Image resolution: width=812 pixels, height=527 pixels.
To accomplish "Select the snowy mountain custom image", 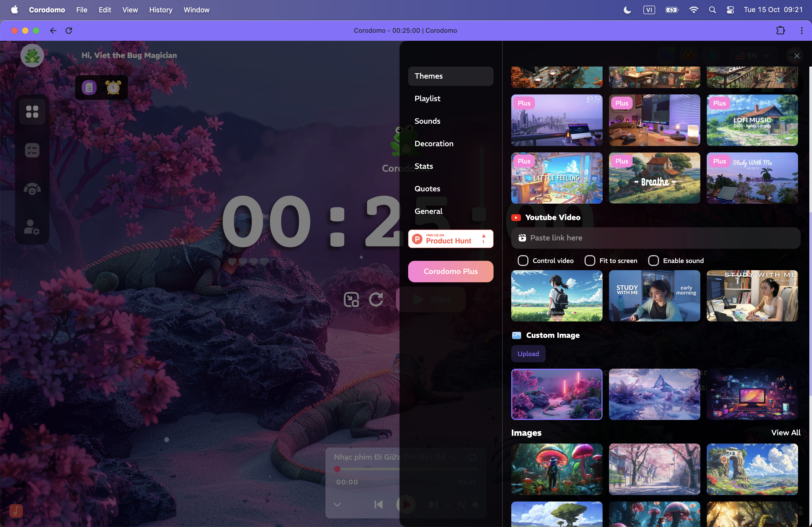I will (654, 394).
